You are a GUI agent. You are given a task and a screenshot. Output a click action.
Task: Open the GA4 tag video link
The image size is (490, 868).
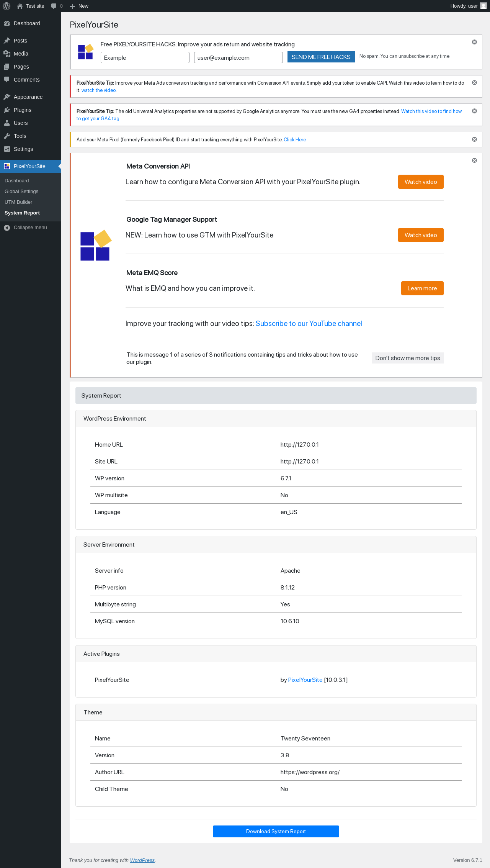269,115
